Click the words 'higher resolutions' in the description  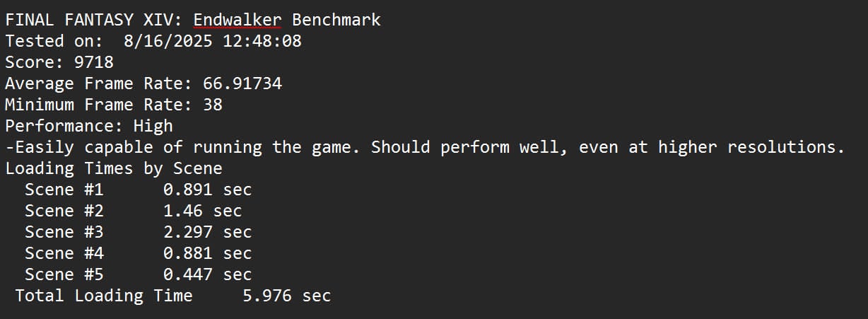751,147
